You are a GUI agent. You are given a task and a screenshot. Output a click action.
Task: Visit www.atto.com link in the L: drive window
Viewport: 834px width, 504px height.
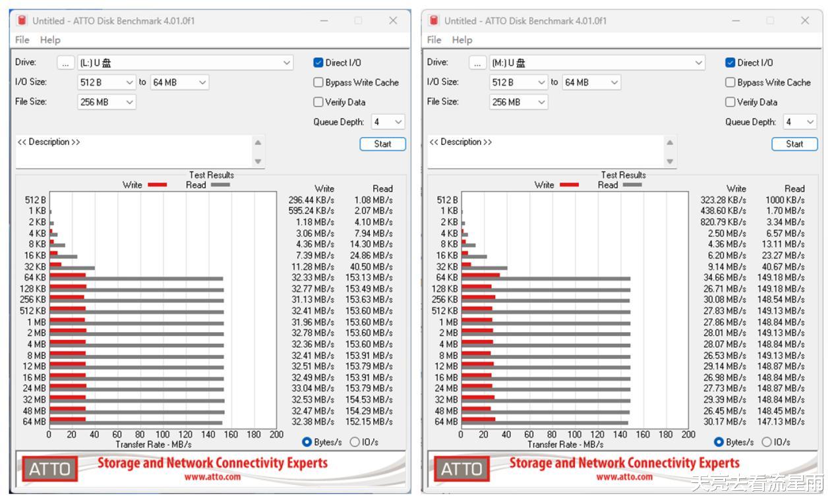tap(212, 477)
